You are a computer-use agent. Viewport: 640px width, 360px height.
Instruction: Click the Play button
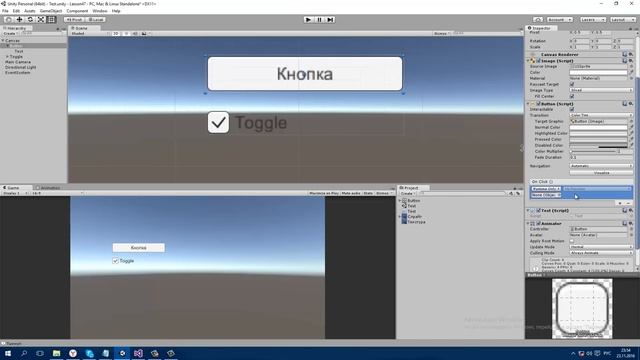pos(309,20)
